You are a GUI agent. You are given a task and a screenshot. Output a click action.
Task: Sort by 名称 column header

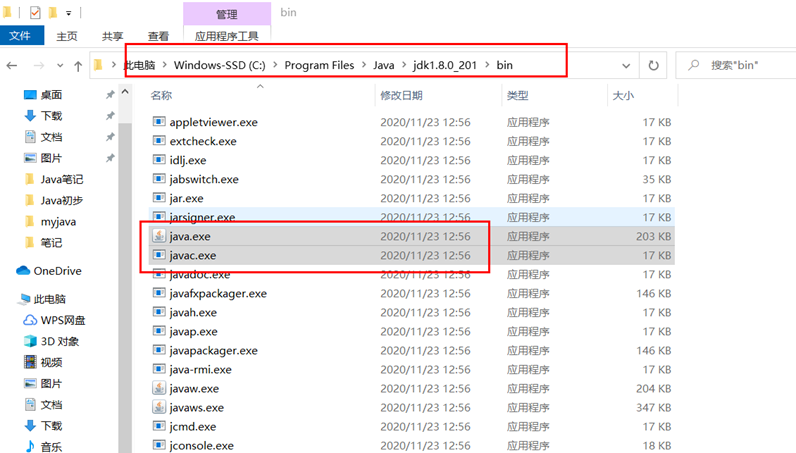coord(161,95)
